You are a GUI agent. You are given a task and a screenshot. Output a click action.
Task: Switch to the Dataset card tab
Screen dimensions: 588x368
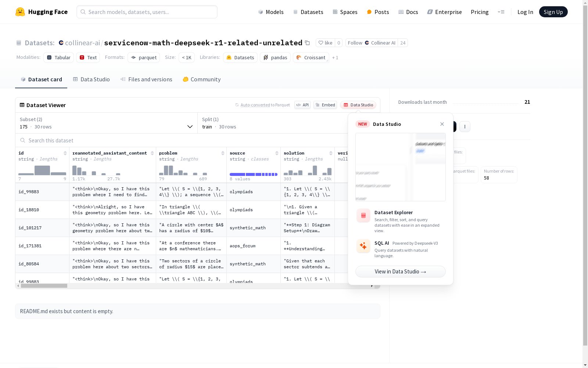41,79
